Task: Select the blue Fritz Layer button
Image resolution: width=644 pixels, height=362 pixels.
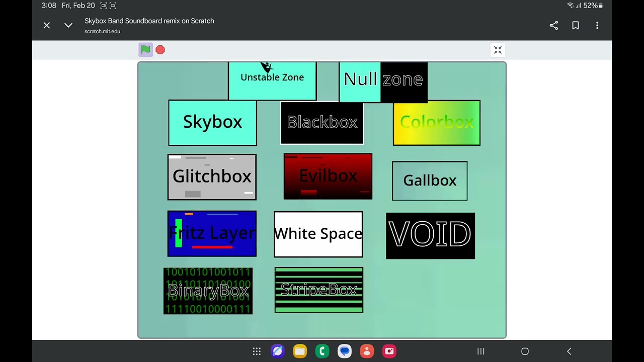Action: coord(212,234)
